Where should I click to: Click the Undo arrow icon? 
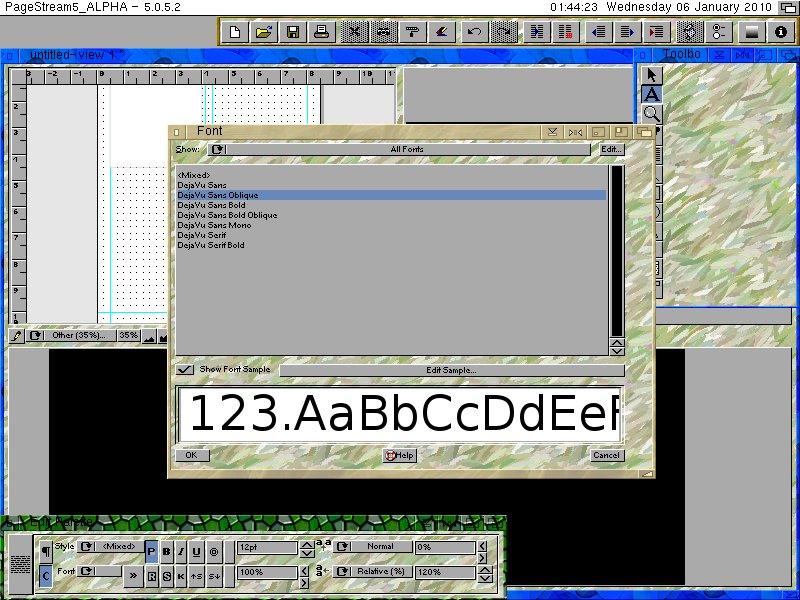(x=475, y=32)
